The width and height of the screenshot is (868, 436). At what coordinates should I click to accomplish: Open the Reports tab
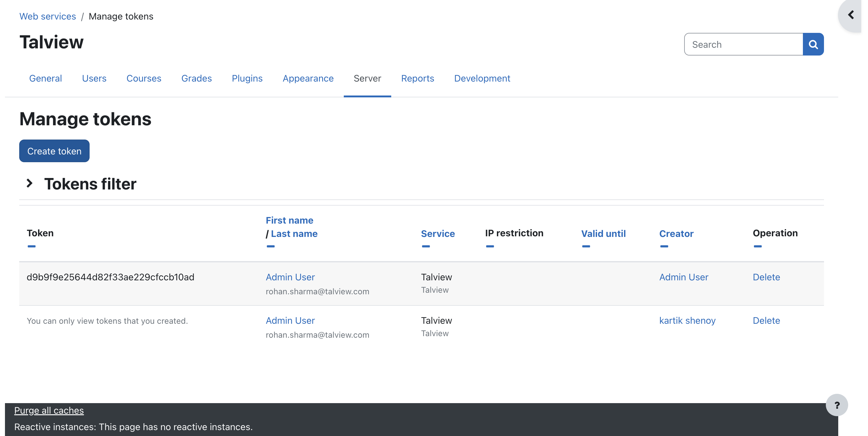(417, 78)
